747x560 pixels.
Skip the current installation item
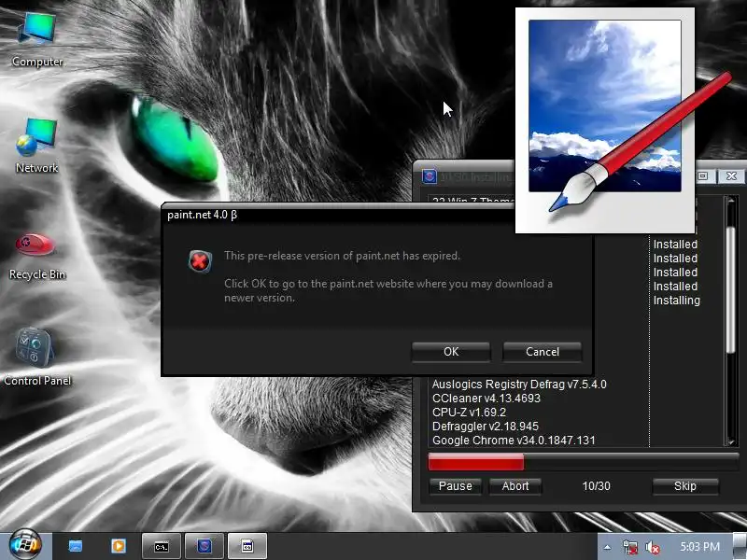pyautogui.click(x=685, y=486)
